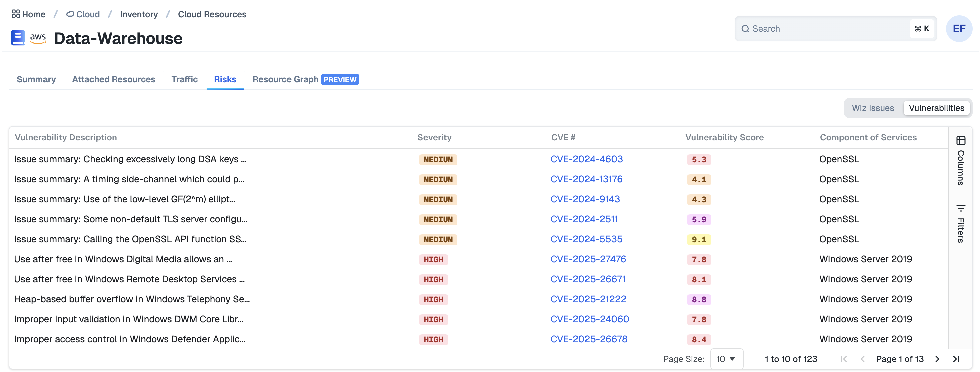Select 'Calling the OpenSSL API function' row
The image size is (980, 372).
point(130,239)
